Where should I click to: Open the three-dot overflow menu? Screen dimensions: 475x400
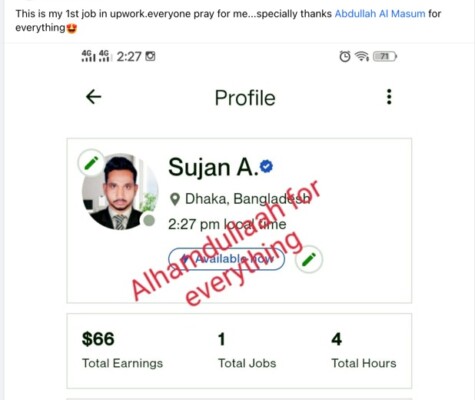coord(389,97)
